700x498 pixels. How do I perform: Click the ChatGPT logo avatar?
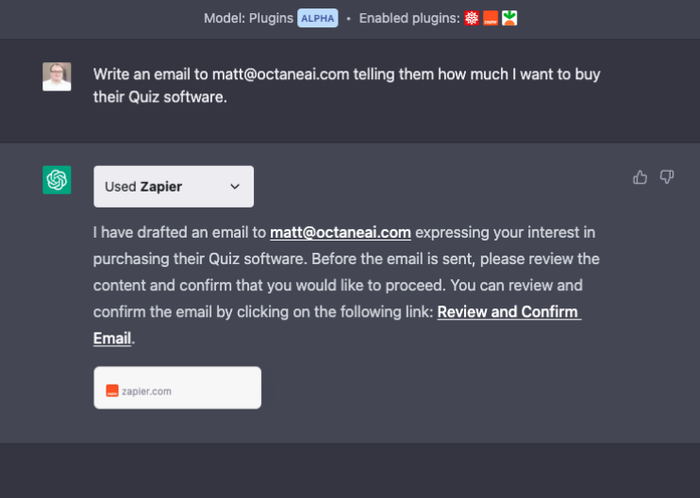(57, 180)
